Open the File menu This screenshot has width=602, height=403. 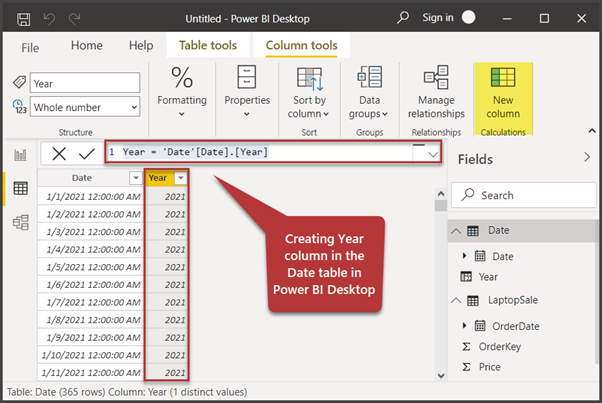pos(30,48)
